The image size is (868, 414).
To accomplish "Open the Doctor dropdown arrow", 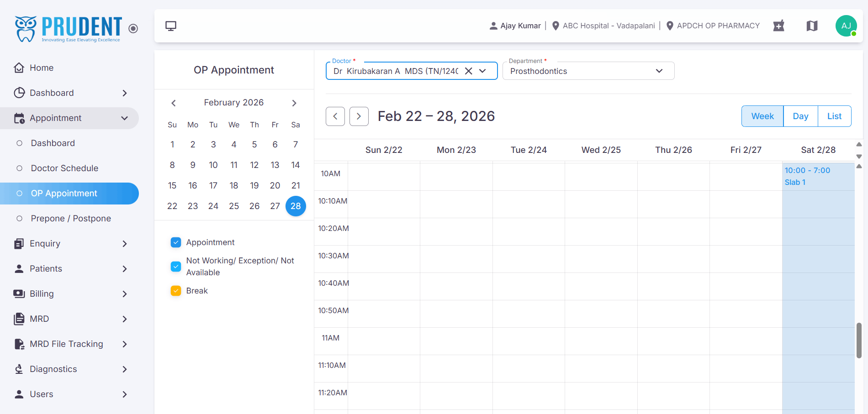I will click(482, 71).
